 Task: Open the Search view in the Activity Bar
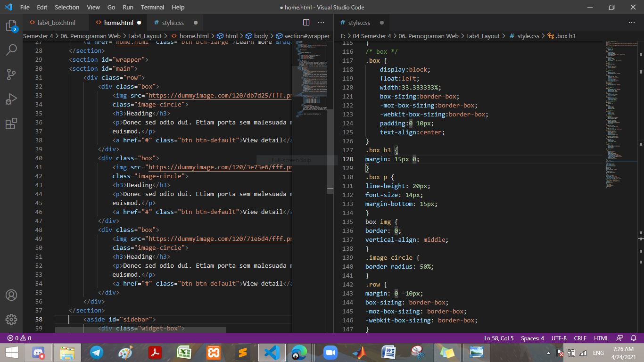click(12, 49)
